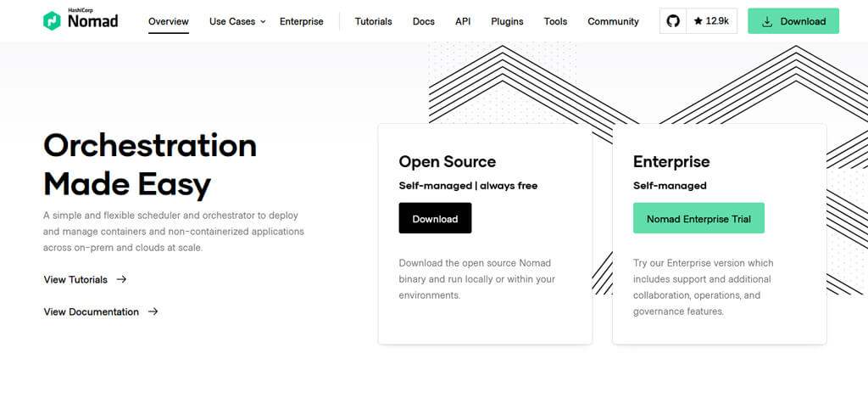Click arrow next to View Tutorials
The width and height of the screenshot is (868, 398).
coord(121,279)
